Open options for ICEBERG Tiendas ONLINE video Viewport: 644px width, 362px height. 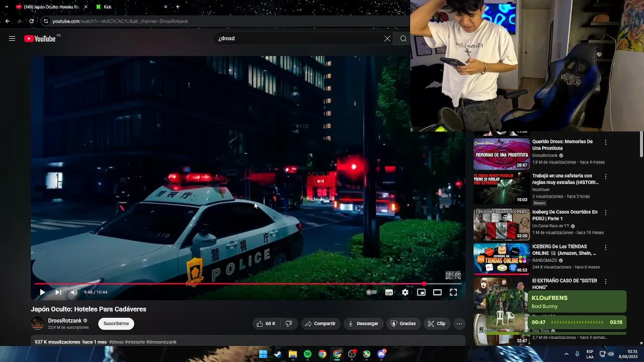click(606, 247)
